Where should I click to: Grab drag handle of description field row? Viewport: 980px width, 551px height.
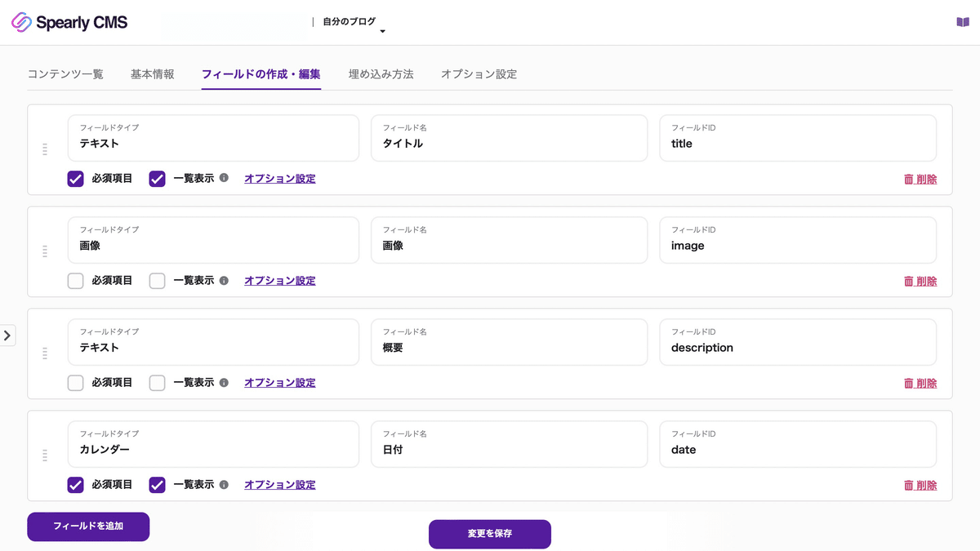click(x=45, y=353)
